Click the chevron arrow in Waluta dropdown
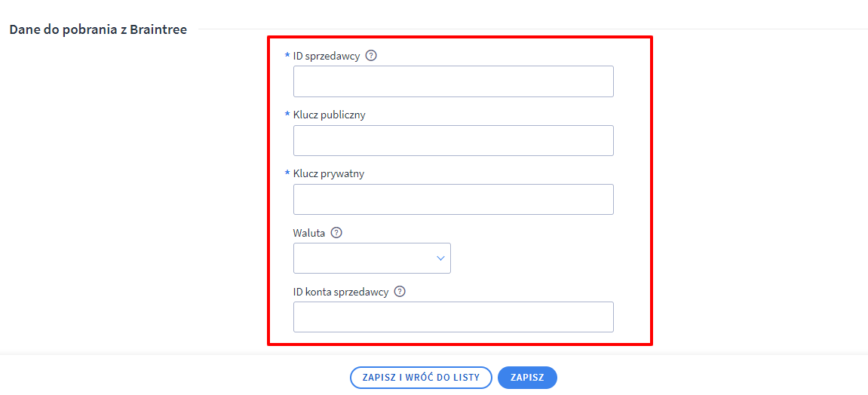The height and width of the screenshot is (395, 868). [x=440, y=259]
